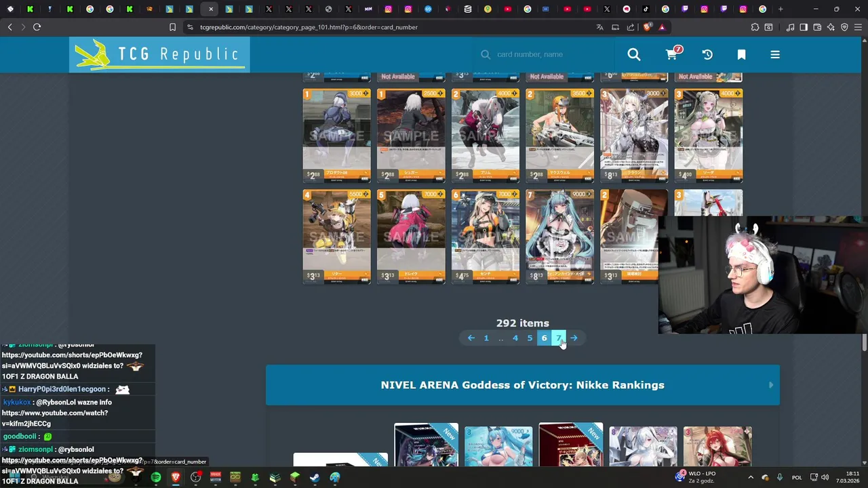Screen dimensions: 868x488
Task: Open the cost 3 card priced $4.00
Action: (708, 136)
